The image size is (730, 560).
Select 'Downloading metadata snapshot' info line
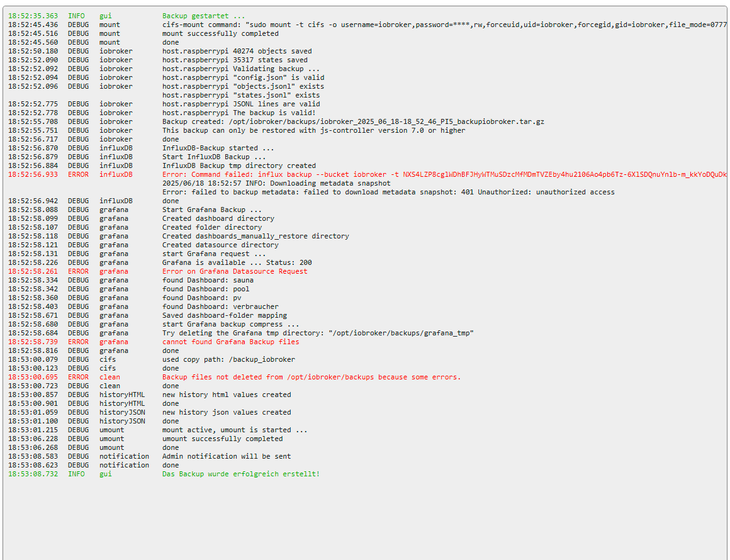click(x=276, y=184)
